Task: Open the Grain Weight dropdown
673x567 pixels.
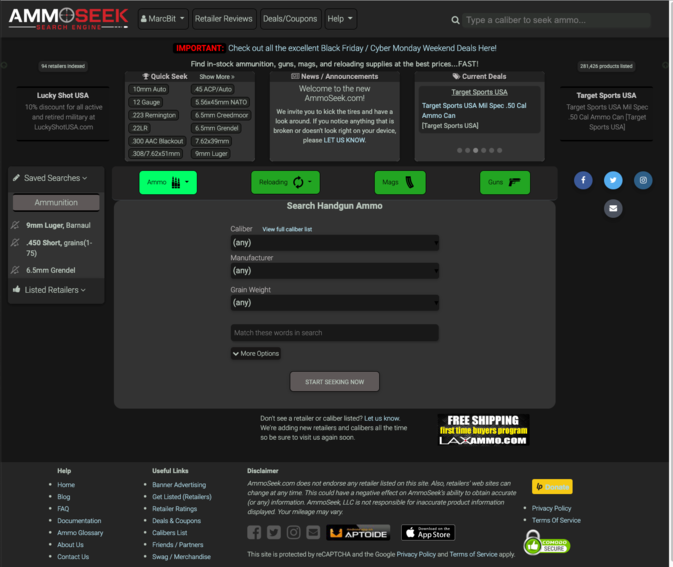Action: click(x=334, y=303)
